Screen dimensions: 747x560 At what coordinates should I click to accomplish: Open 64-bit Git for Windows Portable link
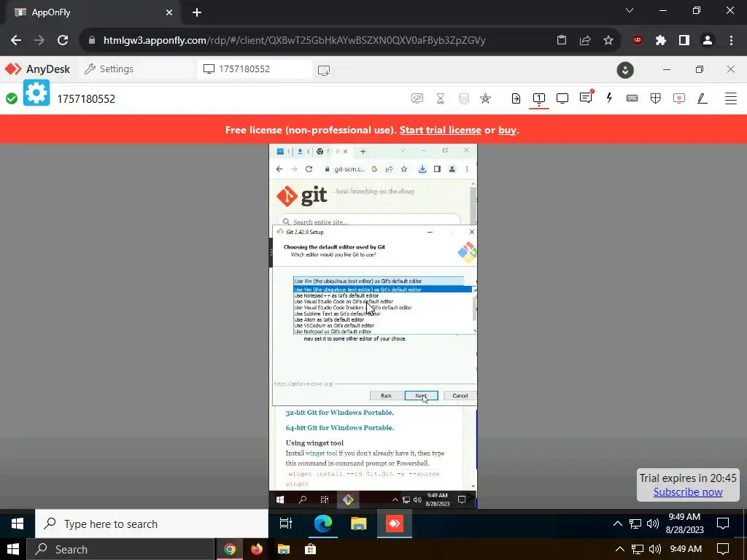click(340, 427)
